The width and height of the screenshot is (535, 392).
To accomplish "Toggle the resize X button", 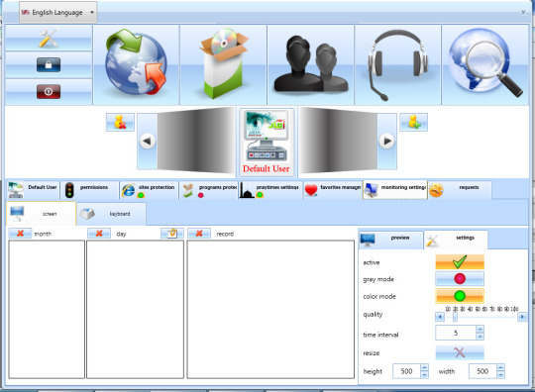I will [460, 352].
